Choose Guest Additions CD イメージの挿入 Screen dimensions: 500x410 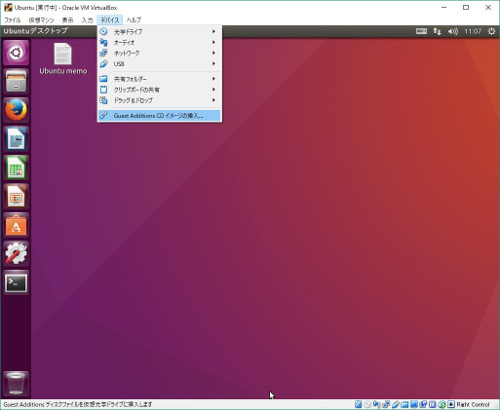159,116
